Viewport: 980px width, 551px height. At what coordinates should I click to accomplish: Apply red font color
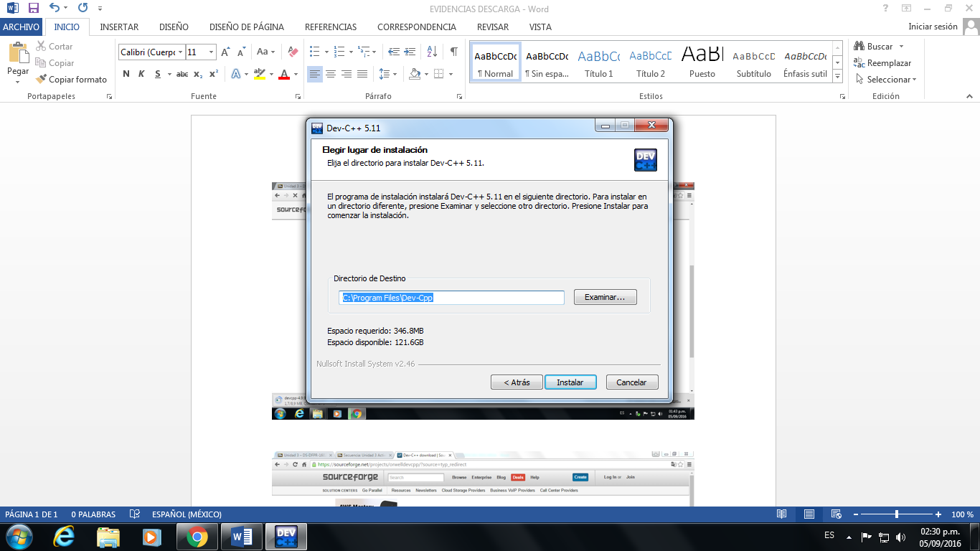tap(284, 74)
